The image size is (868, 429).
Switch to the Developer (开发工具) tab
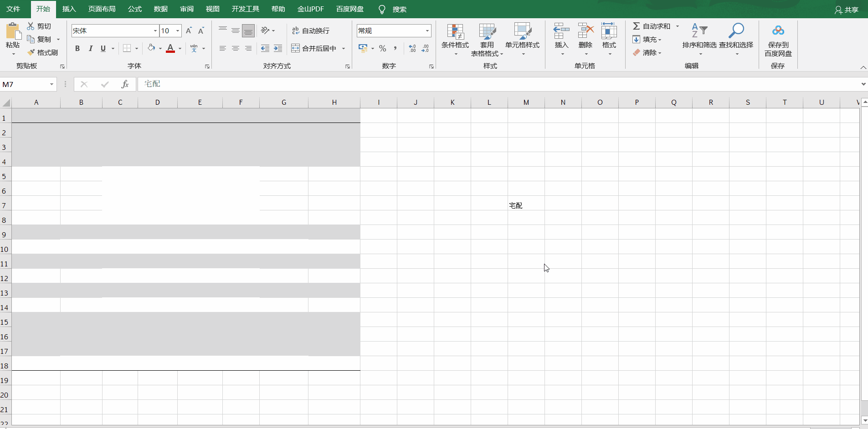(x=246, y=9)
